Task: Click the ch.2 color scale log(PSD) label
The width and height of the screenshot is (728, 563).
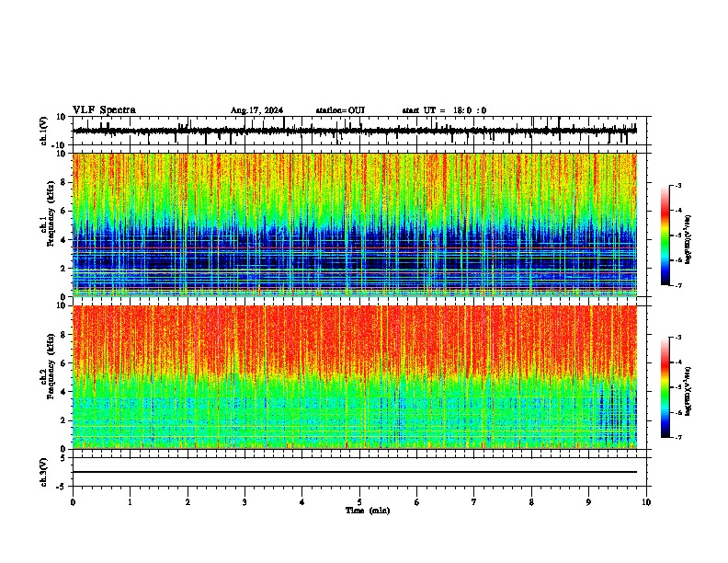Action: pyautogui.click(x=688, y=391)
